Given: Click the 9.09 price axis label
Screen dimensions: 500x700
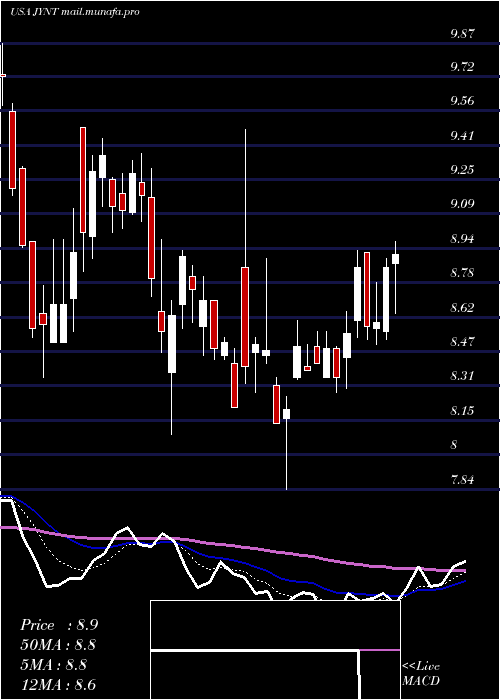Looking at the screenshot, I should point(462,204).
